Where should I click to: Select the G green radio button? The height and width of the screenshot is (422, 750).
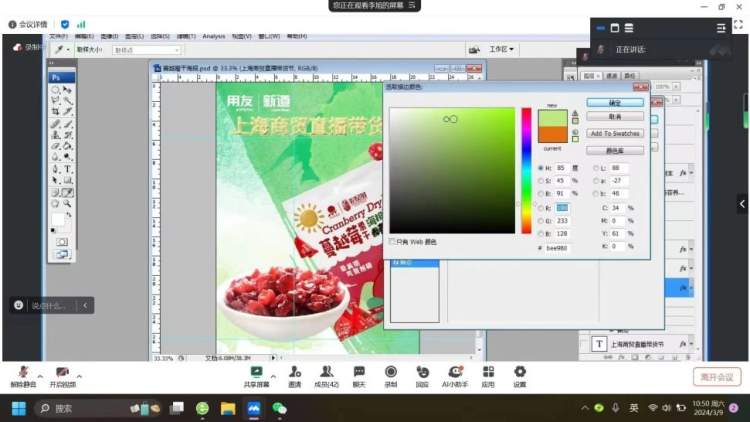541,220
